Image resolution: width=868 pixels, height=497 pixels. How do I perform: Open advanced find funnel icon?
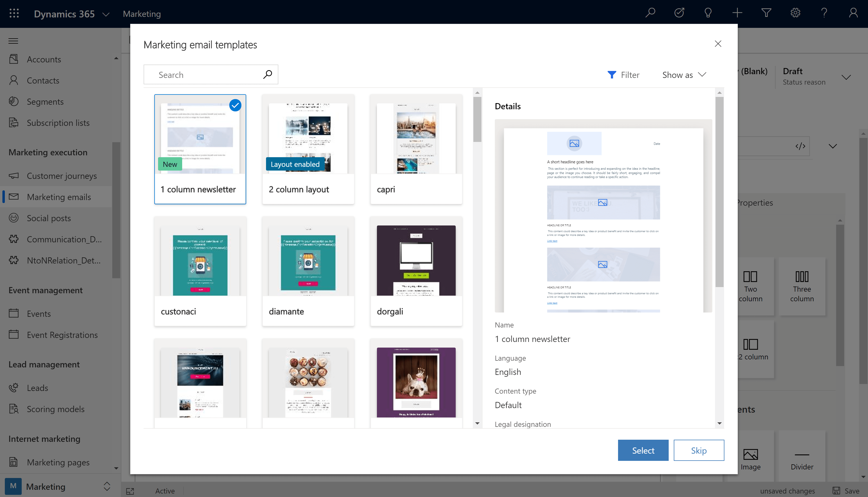point(766,13)
